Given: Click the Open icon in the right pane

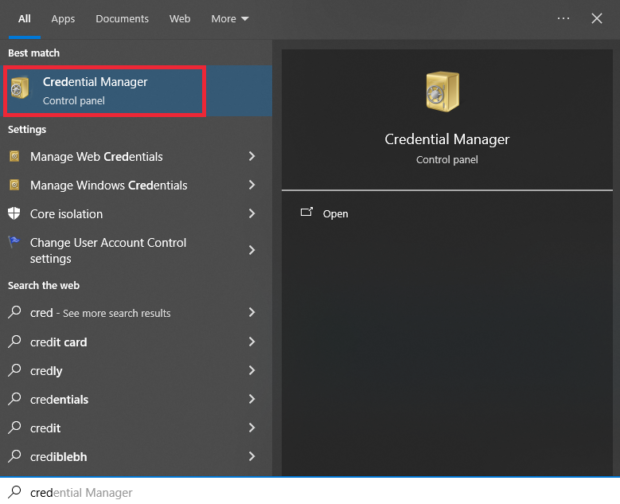Looking at the screenshot, I should pyautogui.click(x=306, y=213).
